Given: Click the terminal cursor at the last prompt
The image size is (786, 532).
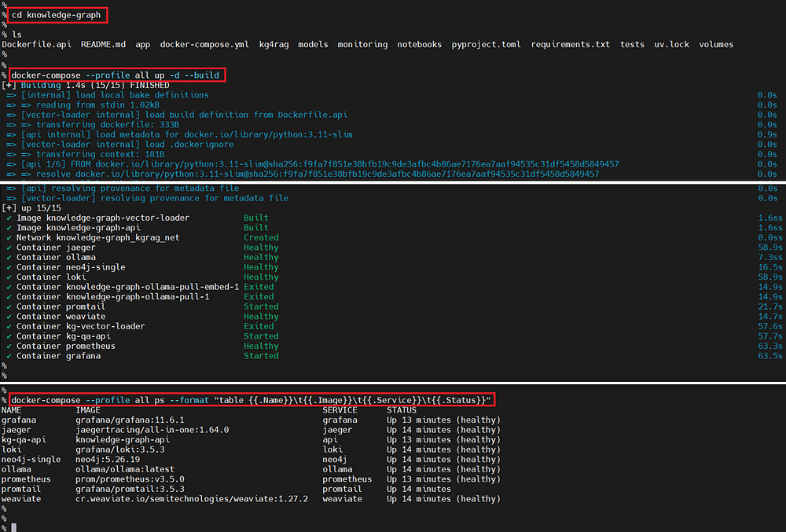Looking at the screenshot, I should [x=14, y=527].
